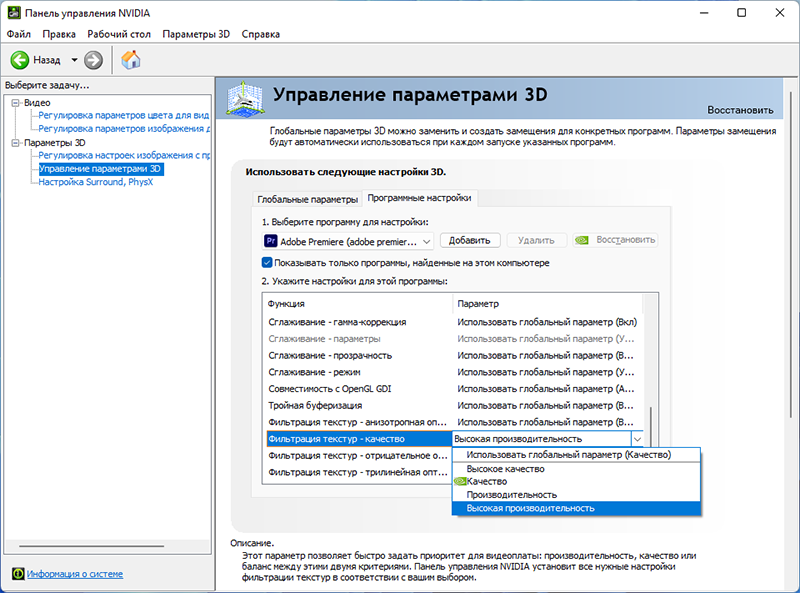Select Сглаживание - режим row

click(x=453, y=372)
